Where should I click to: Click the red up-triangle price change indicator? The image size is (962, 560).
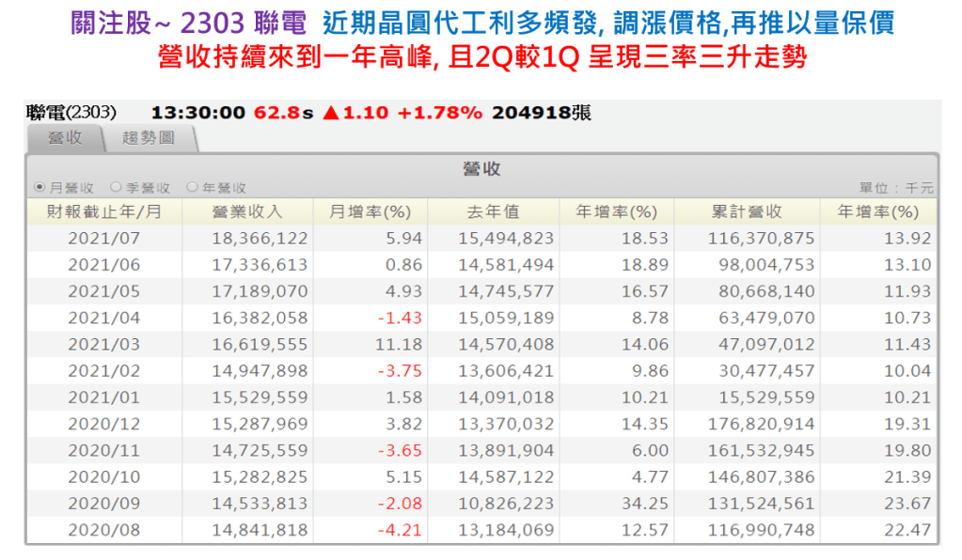tap(330, 113)
